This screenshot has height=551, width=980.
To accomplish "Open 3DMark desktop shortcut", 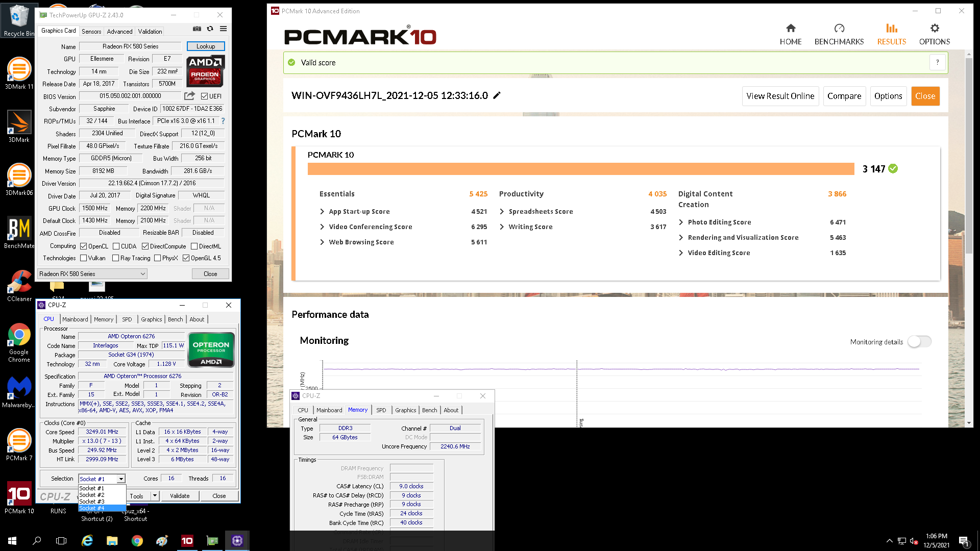I will 19,127.
